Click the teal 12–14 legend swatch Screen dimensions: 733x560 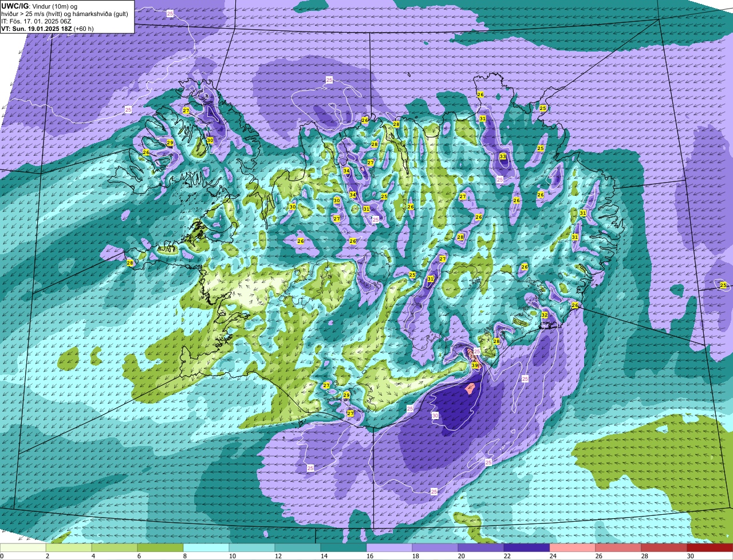pyautogui.click(x=298, y=547)
